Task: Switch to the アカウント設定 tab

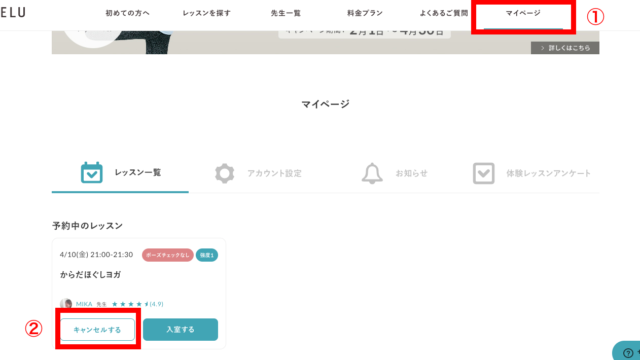Action: click(x=274, y=173)
